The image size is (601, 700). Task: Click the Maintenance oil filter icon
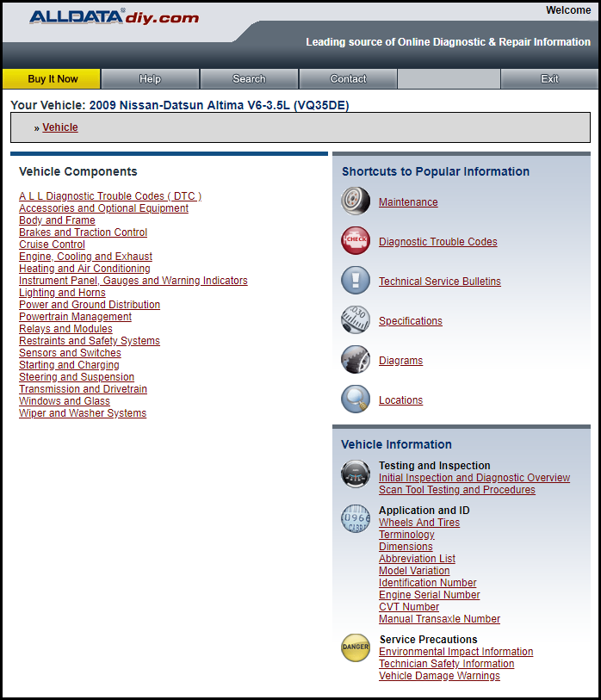(x=356, y=201)
